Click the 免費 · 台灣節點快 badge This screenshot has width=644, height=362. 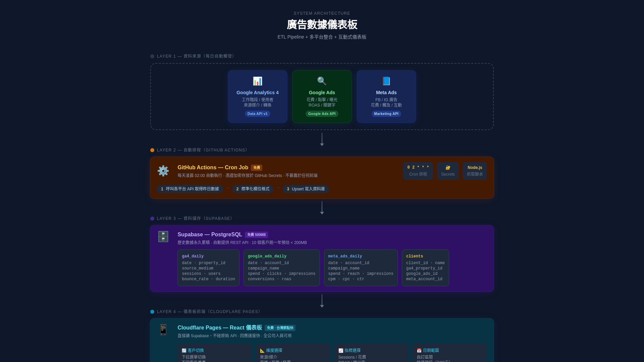click(x=280, y=328)
